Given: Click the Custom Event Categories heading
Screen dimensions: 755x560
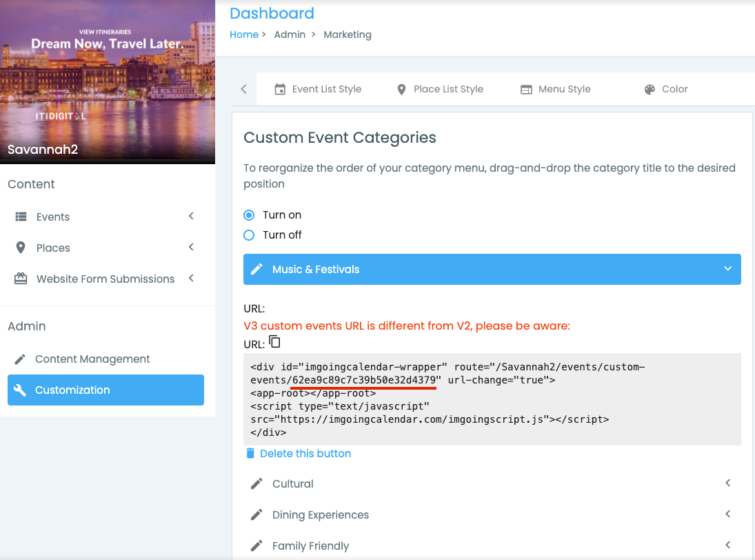Looking at the screenshot, I should pyautogui.click(x=339, y=138).
